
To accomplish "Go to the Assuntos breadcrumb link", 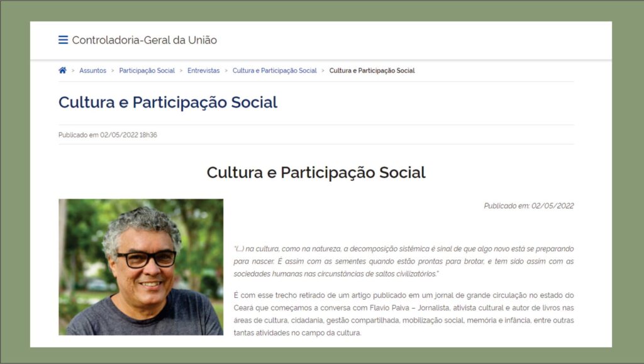I will [x=93, y=70].
